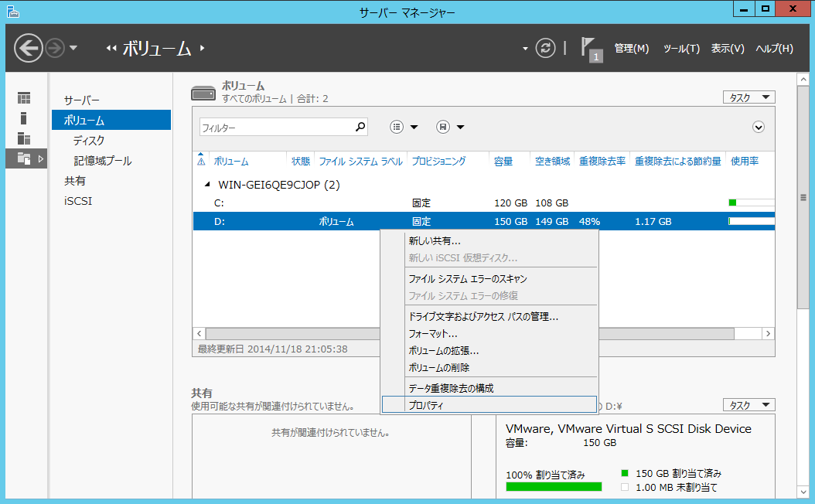
Task: Open the list view options dropdown
Action: click(404, 128)
